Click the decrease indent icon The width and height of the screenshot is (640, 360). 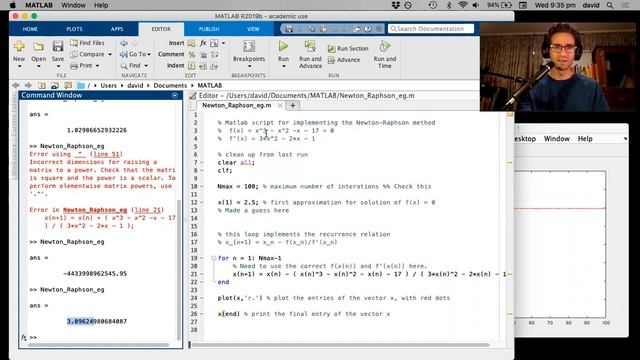coord(215,66)
